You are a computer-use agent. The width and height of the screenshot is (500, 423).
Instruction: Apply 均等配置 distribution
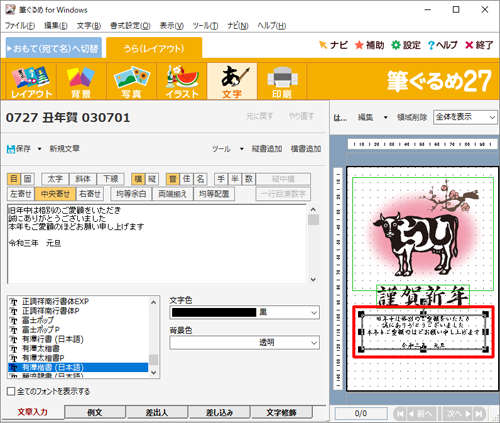tap(214, 194)
